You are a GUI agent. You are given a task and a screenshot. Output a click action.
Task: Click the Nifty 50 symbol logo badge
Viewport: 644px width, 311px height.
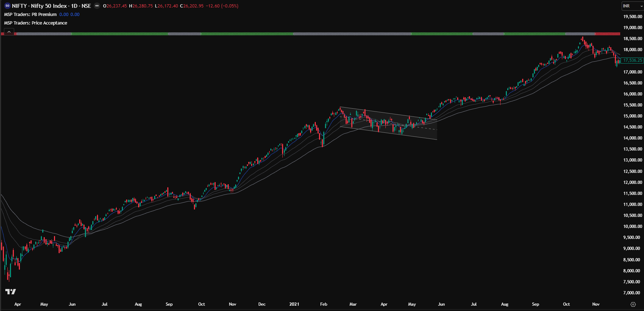[7, 6]
